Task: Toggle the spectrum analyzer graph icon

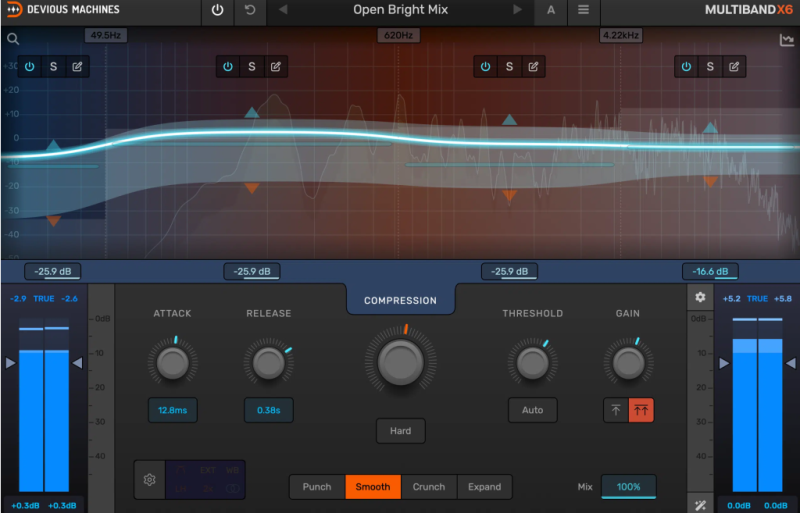Action: (x=787, y=40)
